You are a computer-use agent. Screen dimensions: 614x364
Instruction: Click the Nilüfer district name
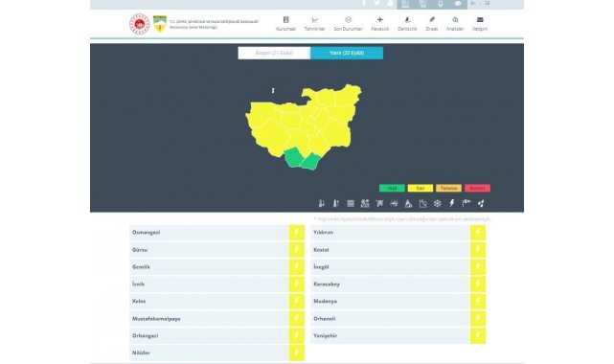click(141, 353)
